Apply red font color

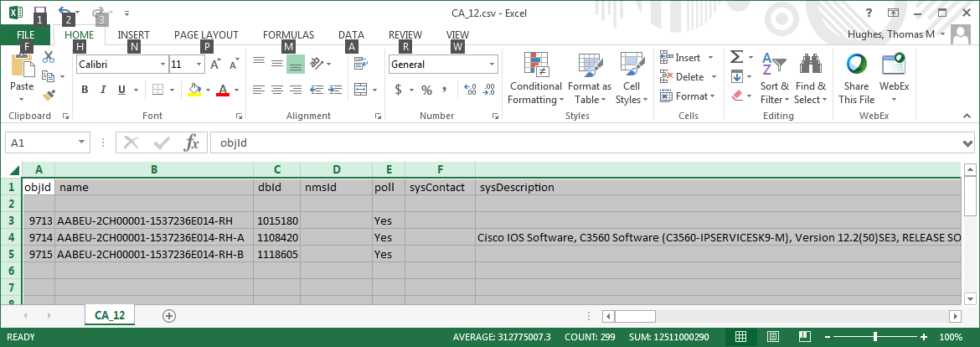click(223, 90)
